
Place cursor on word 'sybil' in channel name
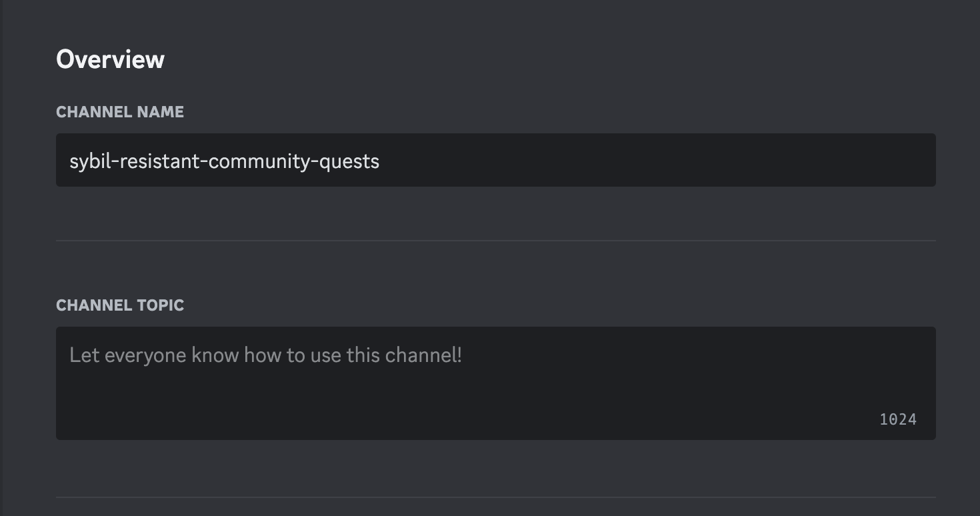(89, 161)
